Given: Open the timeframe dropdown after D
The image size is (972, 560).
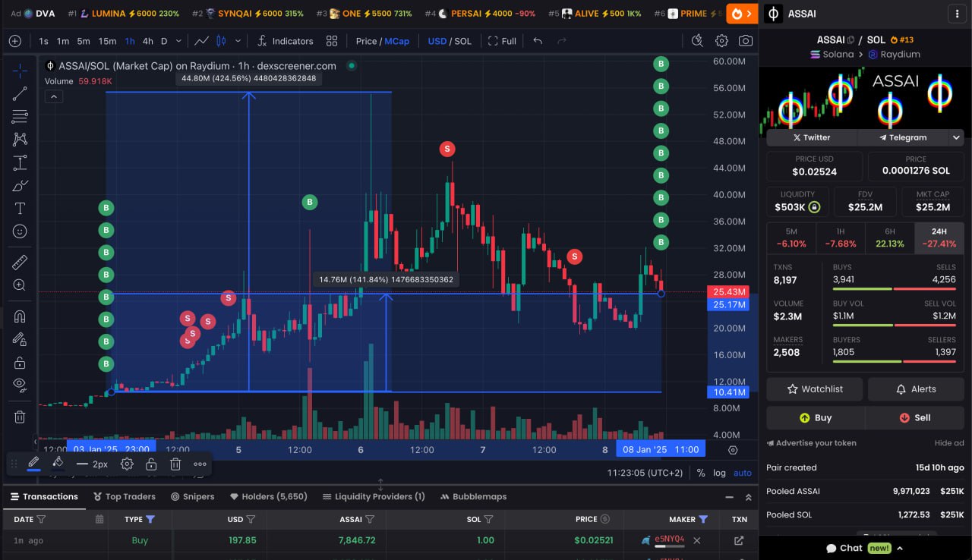Looking at the screenshot, I should [x=178, y=41].
